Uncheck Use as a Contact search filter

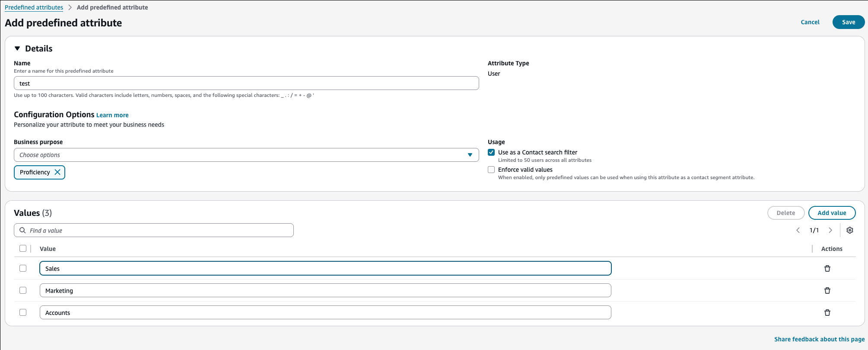coord(491,152)
